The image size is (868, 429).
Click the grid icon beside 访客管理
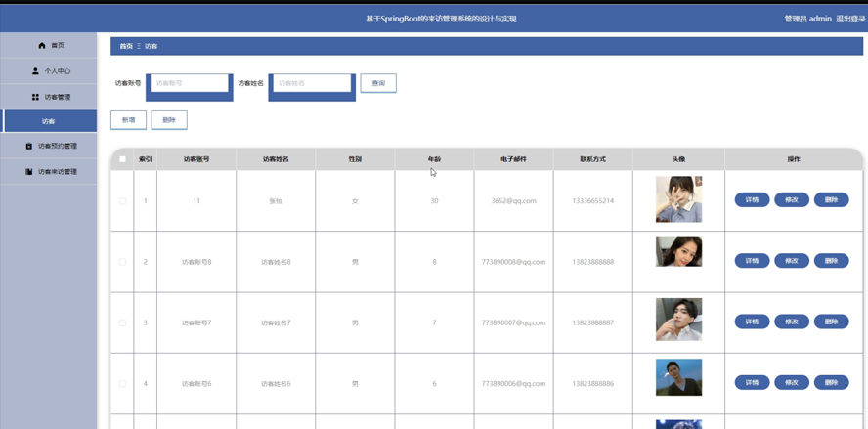click(x=35, y=97)
